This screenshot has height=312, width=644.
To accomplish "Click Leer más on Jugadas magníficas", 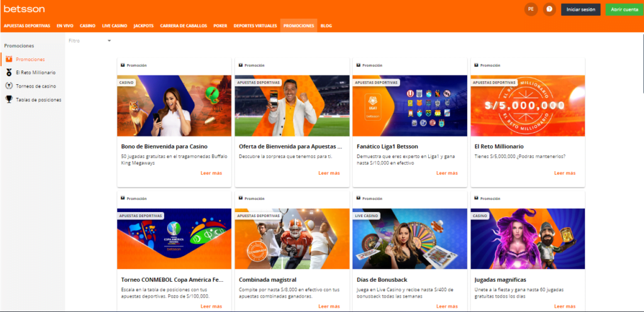I will pyautogui.click(x=565, y=306).
